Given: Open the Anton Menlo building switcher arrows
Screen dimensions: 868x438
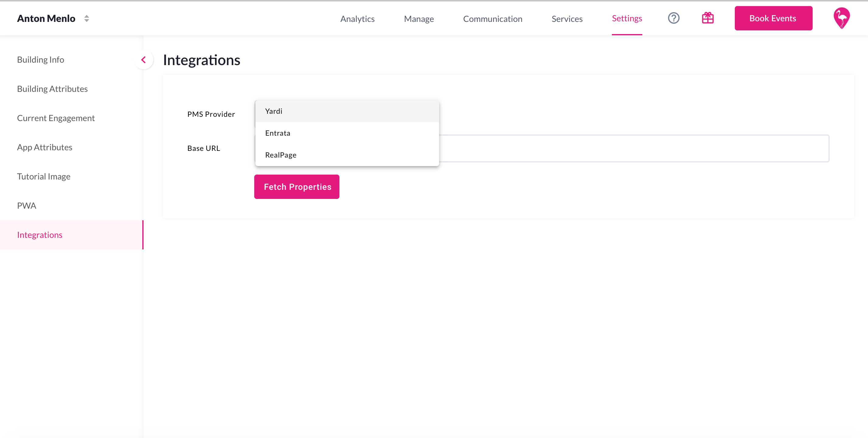Looking at the screenshot, I should [87, 19].
